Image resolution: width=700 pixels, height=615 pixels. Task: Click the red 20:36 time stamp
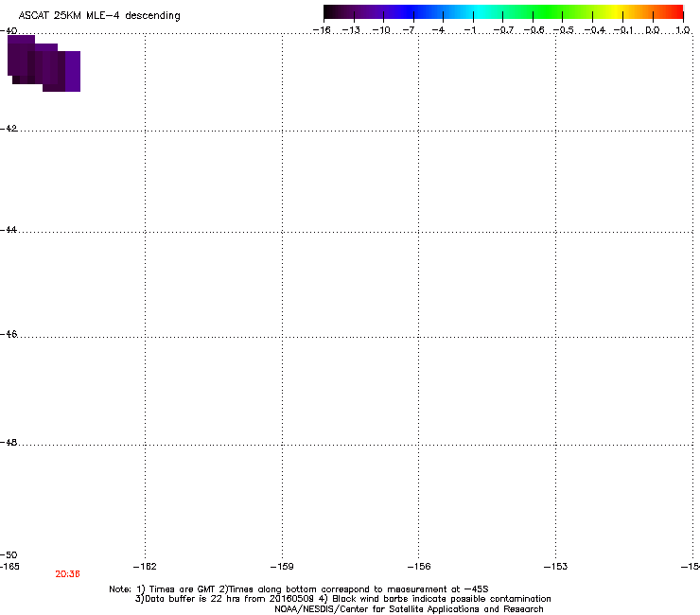(x=67, y=574)
